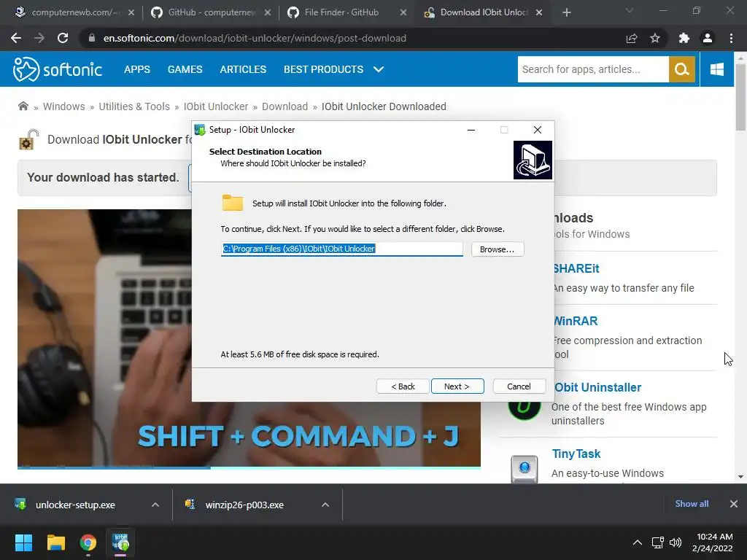
Task: Open the SHAREit app link
Action: pos(576,268)
